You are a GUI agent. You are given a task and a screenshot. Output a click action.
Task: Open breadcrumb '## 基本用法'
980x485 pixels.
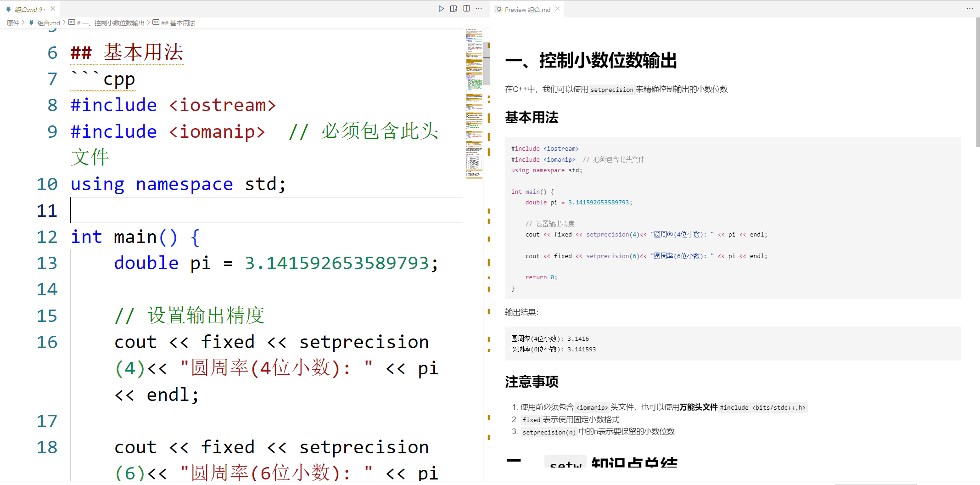pos(178,23)
